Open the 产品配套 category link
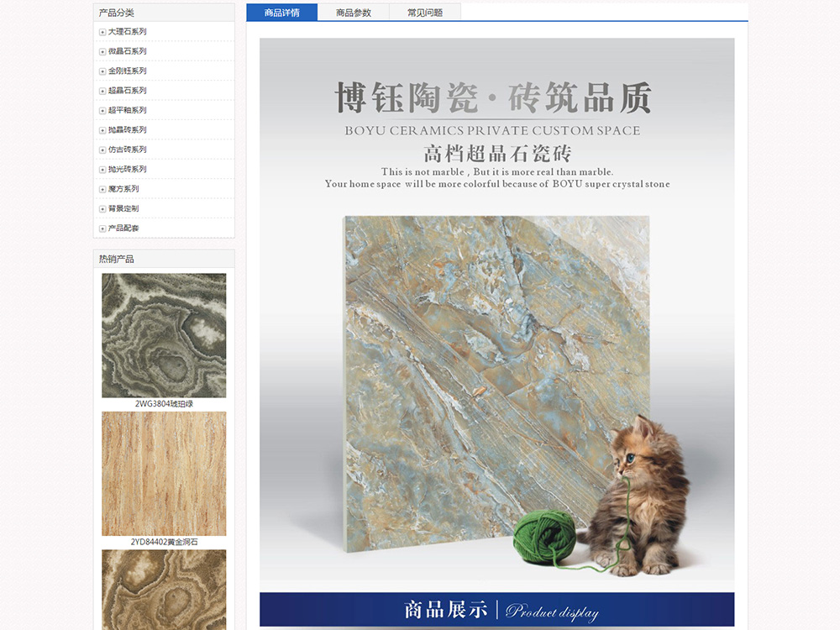 click(x=123, y=228)
